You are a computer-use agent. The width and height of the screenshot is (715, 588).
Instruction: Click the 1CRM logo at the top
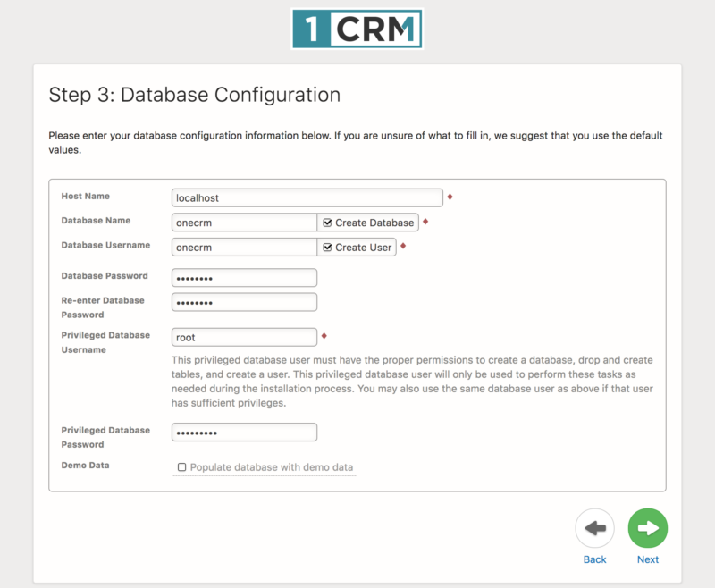(x=357, y=28)
